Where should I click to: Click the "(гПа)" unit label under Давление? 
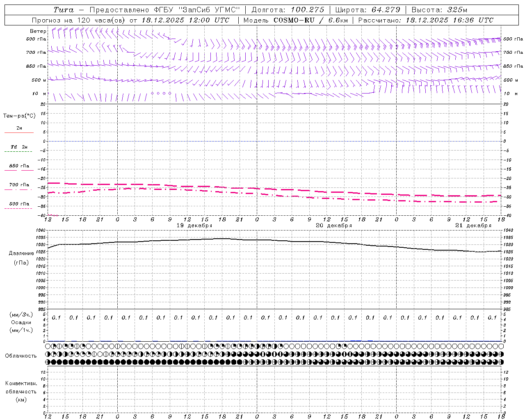pyautogui.click(x=21, y=263)
